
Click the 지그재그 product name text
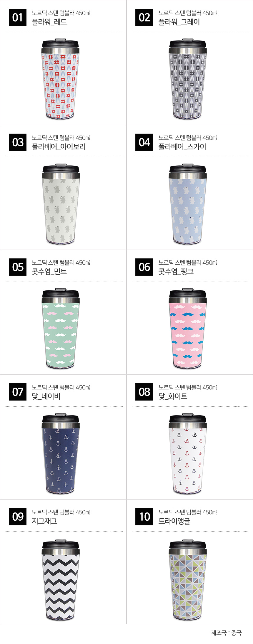pyautogui.click(x=44, y=521)
